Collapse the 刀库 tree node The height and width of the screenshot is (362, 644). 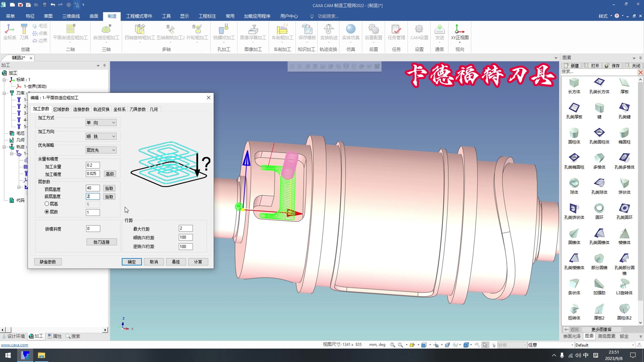4,93
